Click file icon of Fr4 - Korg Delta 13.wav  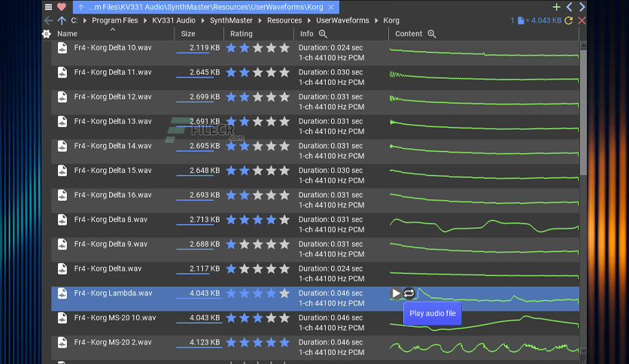pos(62,122)
